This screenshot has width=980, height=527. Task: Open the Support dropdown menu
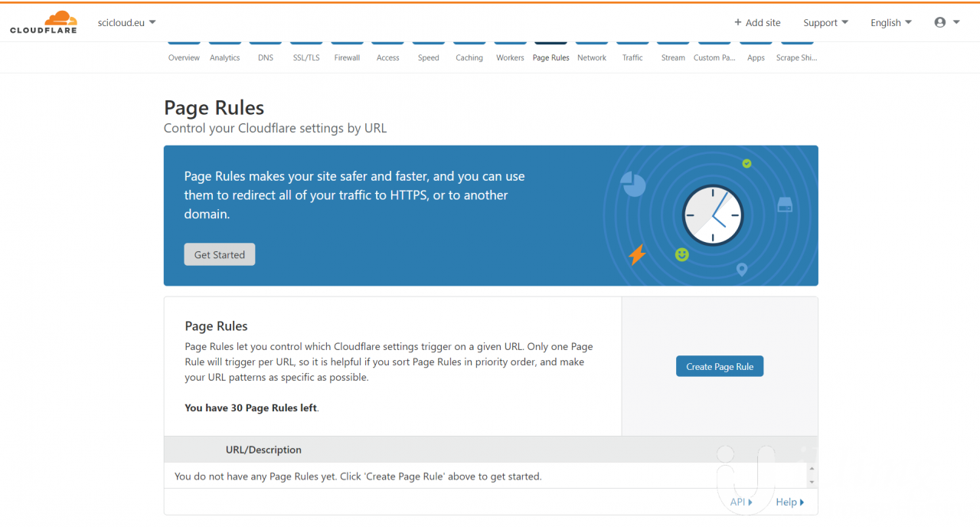[825, 22]
